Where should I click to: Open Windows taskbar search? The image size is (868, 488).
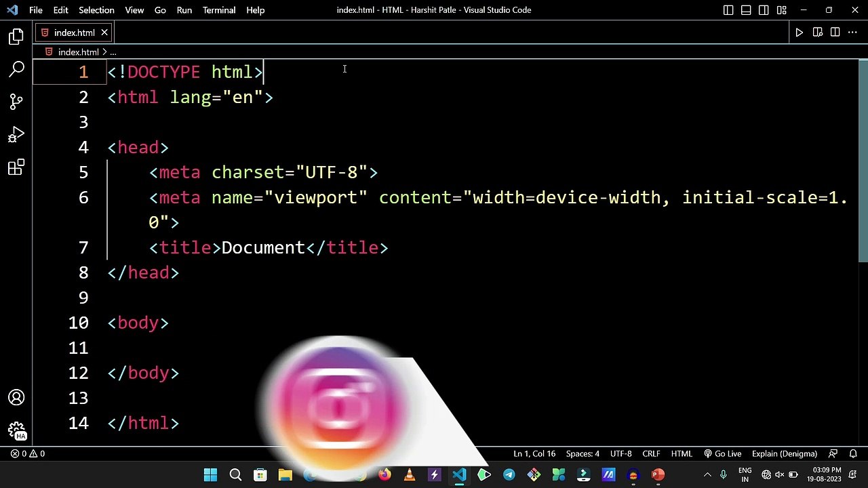235,474
